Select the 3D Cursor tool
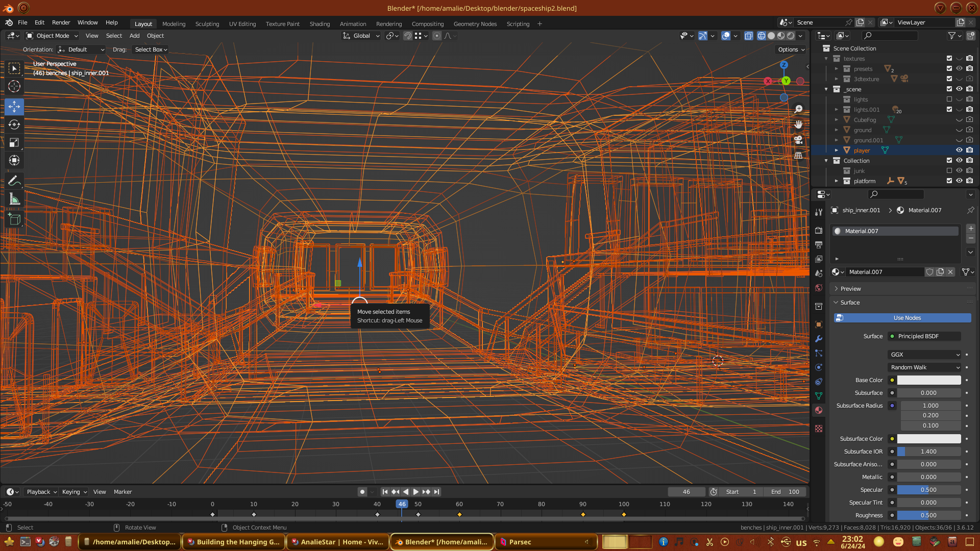Viewport: 980px width, 551px height. 14,86
